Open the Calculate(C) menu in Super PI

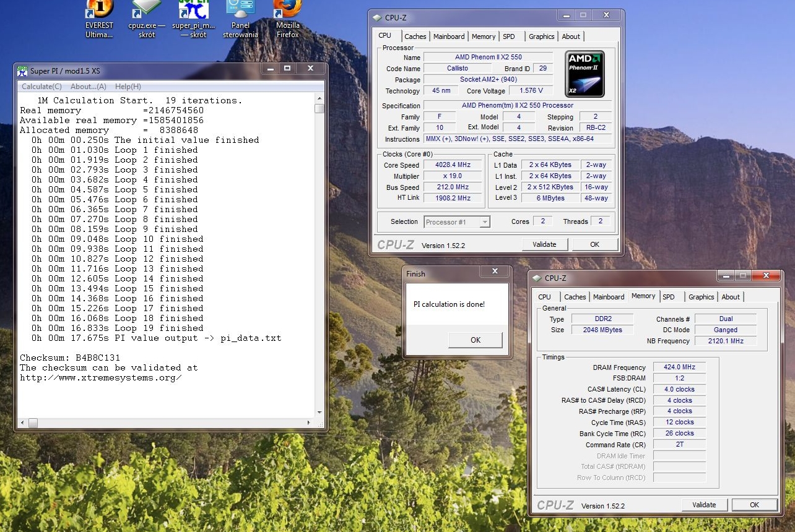click(42, 87)
